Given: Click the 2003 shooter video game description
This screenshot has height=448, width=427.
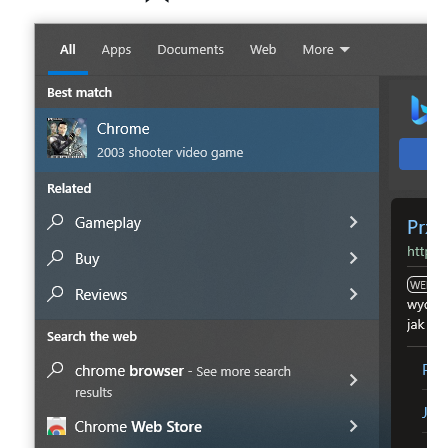Looking at the screenshot, I should pyautogui.click(x=170, y=153).
